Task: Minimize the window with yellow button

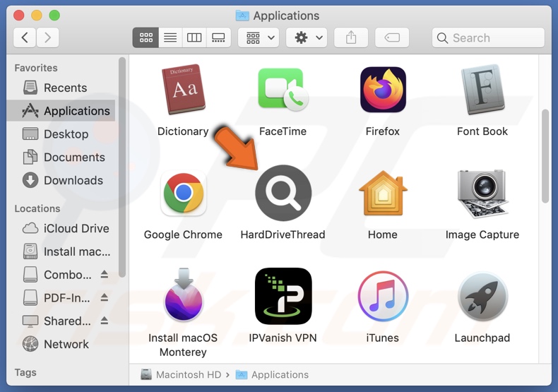Action: pos(37,16)
